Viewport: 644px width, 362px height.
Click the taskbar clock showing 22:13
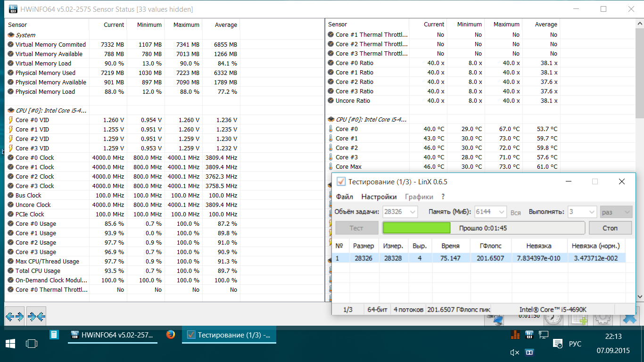(x=613, y=336)
